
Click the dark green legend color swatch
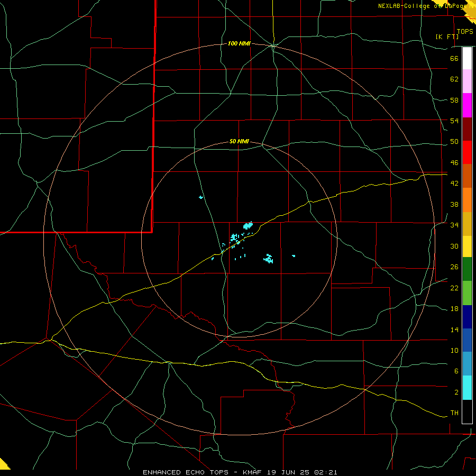(x=467, y=269)
